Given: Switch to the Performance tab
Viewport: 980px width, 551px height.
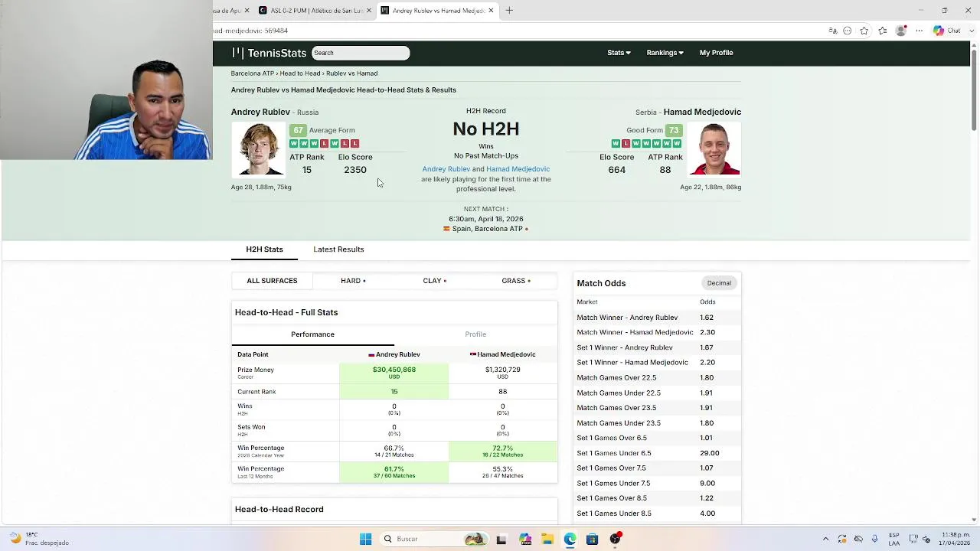Looking at the screenshot, I should (x=312, y=334).
